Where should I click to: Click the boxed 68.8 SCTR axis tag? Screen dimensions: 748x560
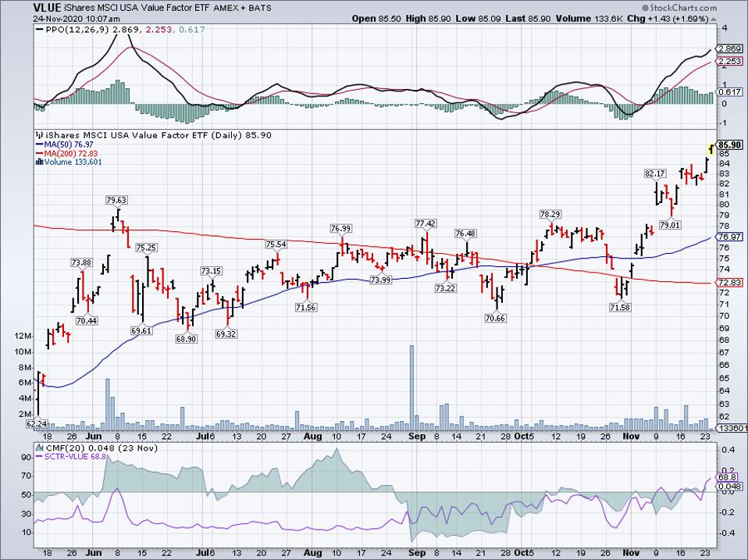tap(728, 477)
